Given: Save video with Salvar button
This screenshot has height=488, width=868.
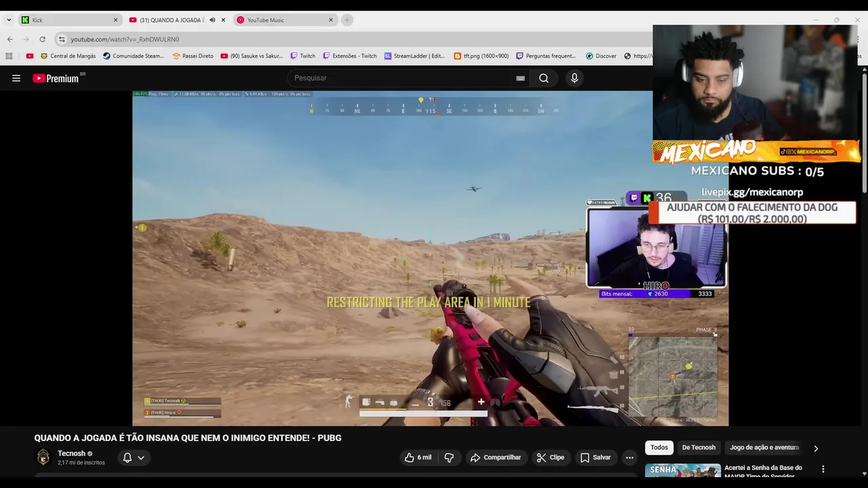Looking at the screenshot, I should [x=595, y=457].
